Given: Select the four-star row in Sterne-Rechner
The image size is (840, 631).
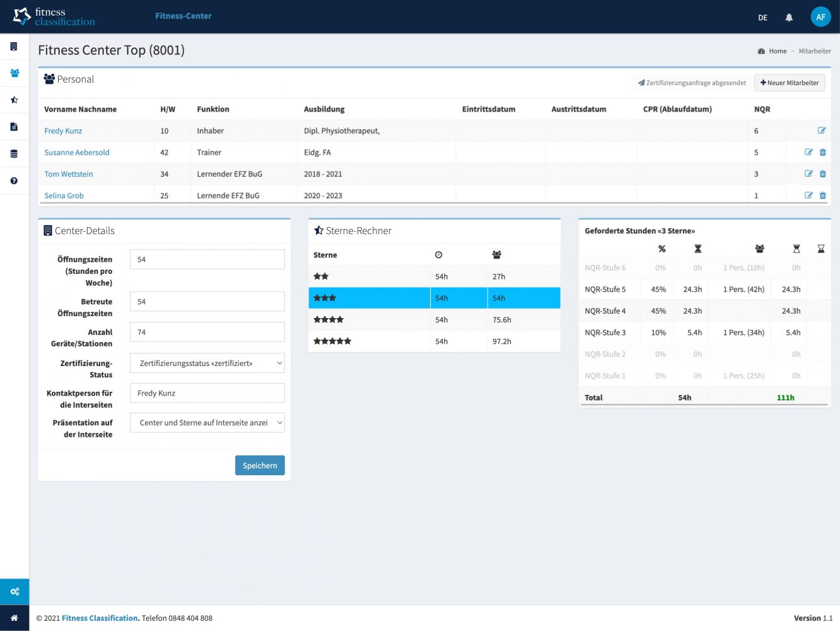Looking at the screenshot, I should click(x=435, y=320).
